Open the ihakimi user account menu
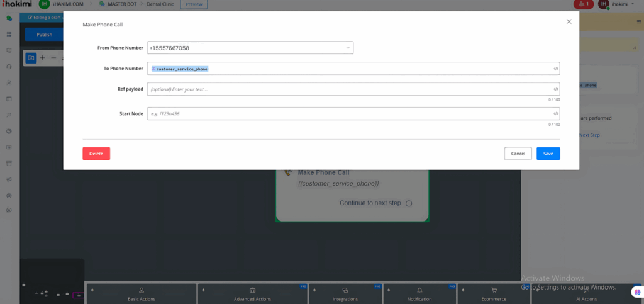This screenshot has height=304, width=644. (619, 4)
